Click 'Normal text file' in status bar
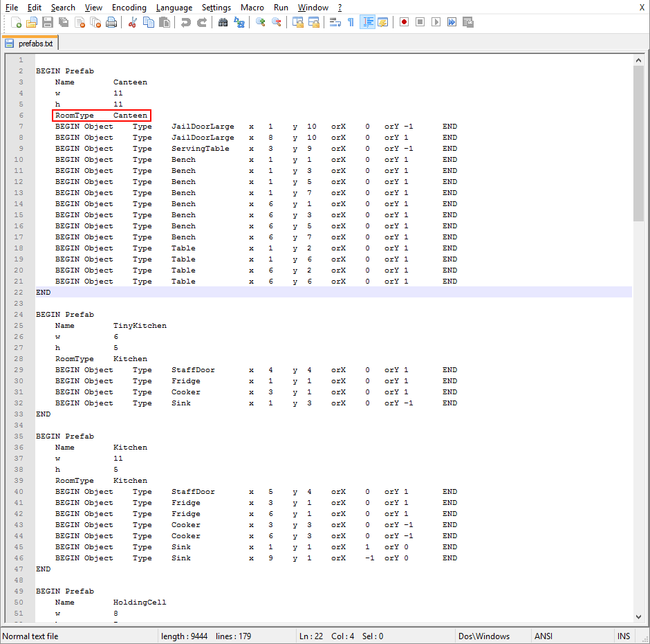Image resolution: width=650 pixels, height=644 pixels. [30, 636]
